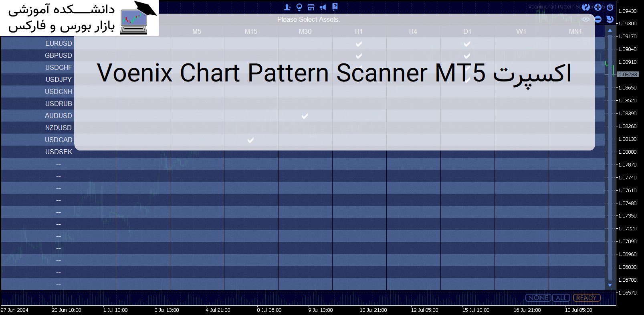The height and width of the screenshot is (315, 644).
Task: Uncheck EURUSD on the H1 timeframe
Action: point(359,44)
